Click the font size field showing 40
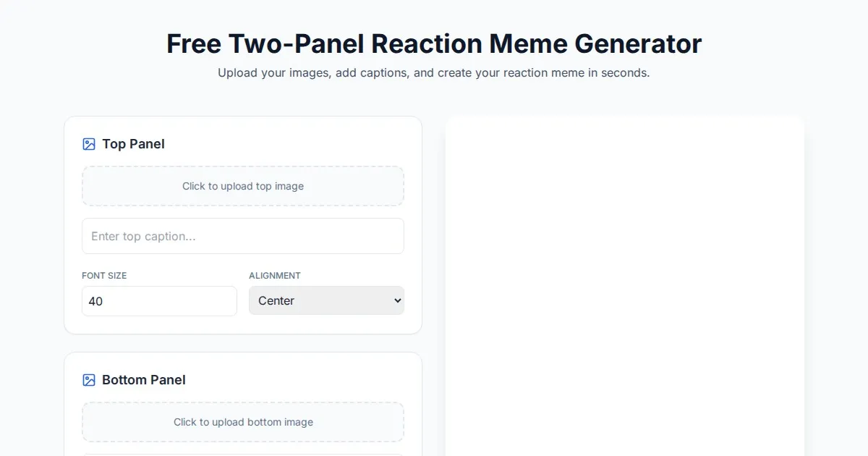Viewport: 868px width, 456px height. [159, 301]
